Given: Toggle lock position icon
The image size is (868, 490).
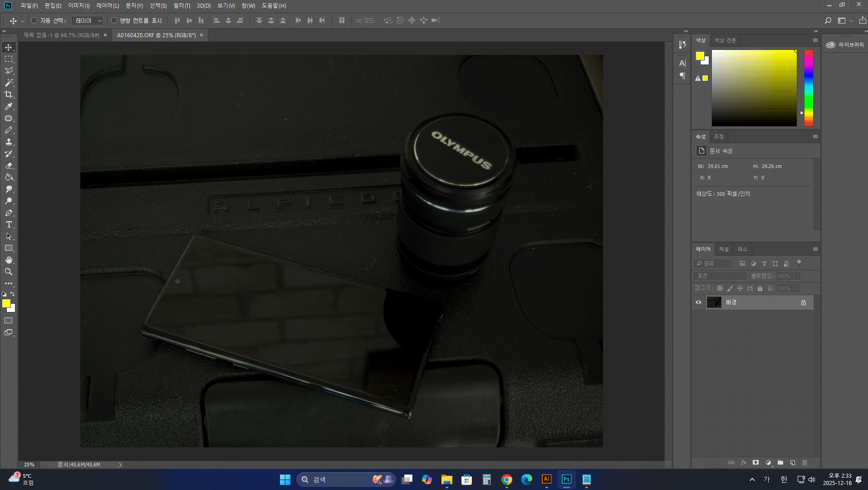Looking at the screenshot, I should click(740, 288).
